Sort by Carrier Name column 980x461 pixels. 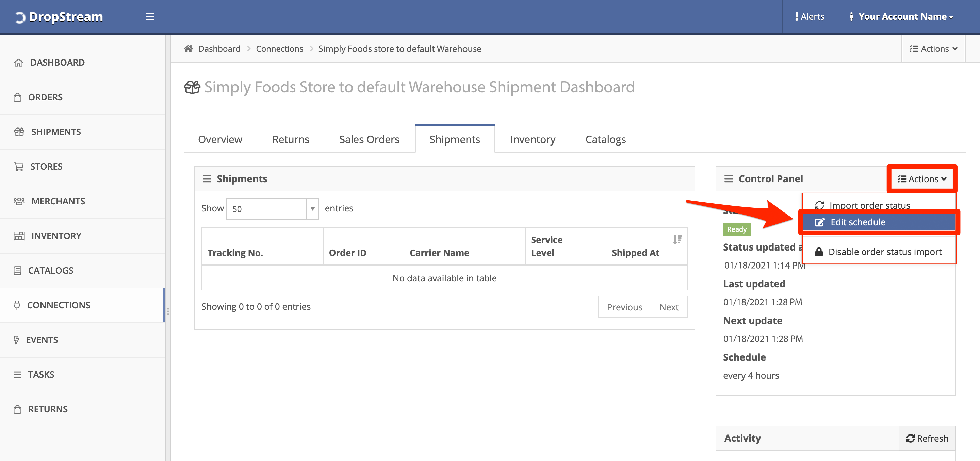click(464, 246)
